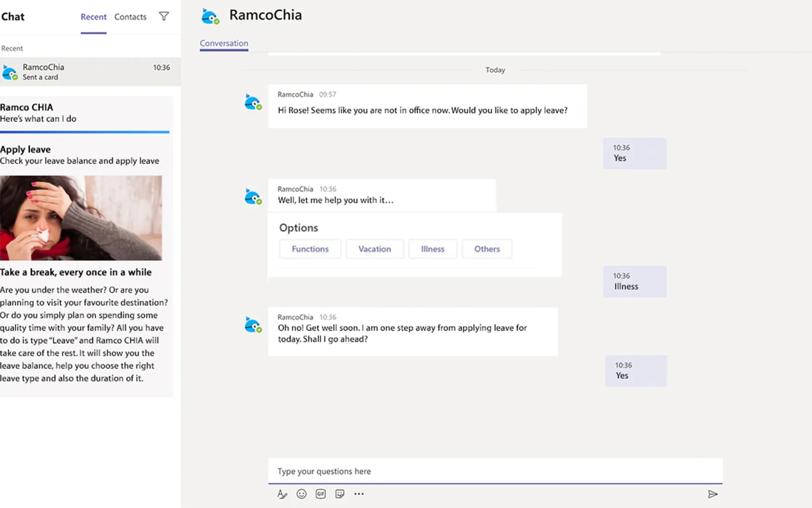The width and height of the screenshot is (812, 508).
Task: Select the Conversation tab
Action: [x=224, y=43]
